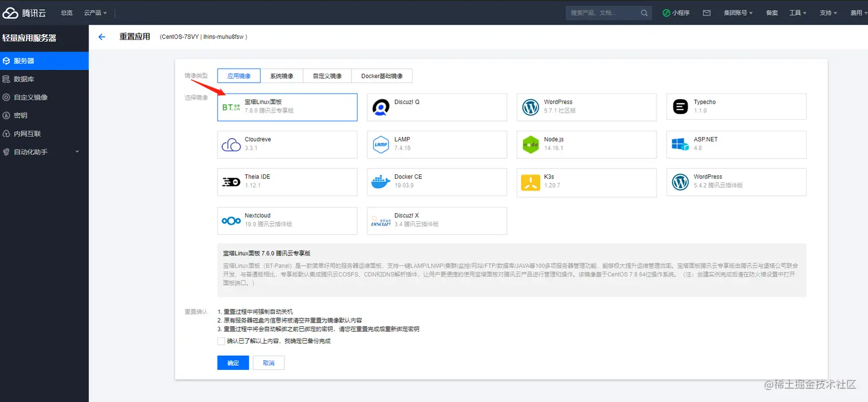Open 密钥 in the left sidebar
This screenshot has width=868, height=402.
pyautogui.click(x=44, y=115)
